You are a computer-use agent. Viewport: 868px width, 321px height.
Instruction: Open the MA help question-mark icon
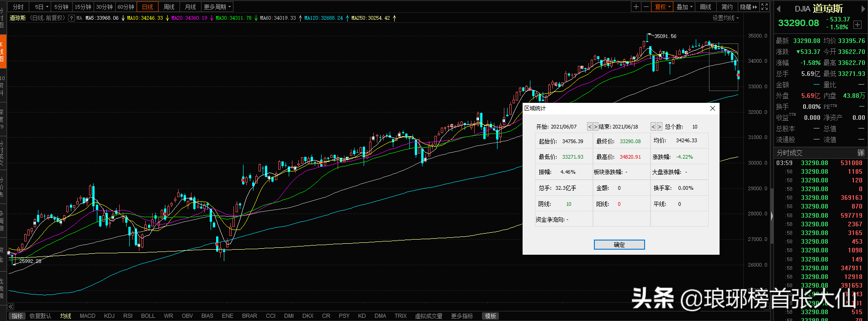pyautogui.click(x=71, y=18)
